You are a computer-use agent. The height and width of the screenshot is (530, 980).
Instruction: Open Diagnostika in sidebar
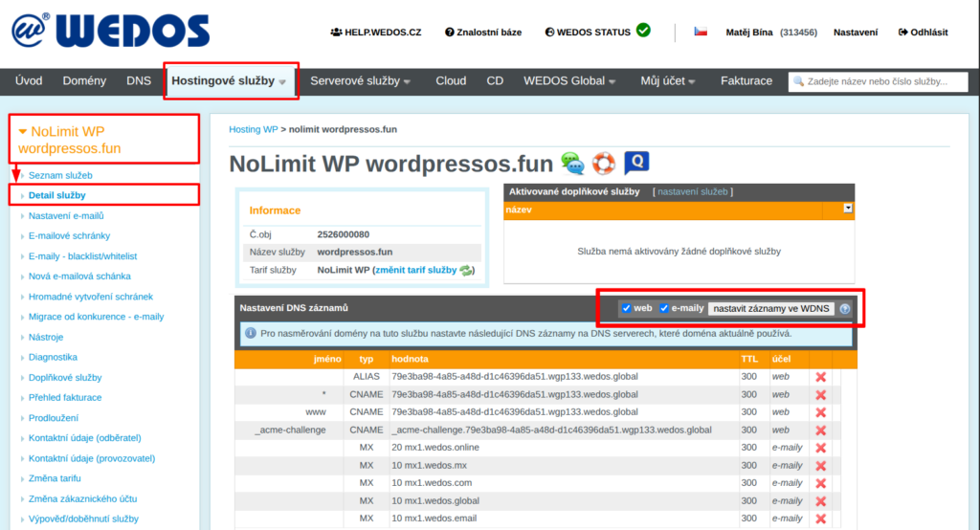53,358
